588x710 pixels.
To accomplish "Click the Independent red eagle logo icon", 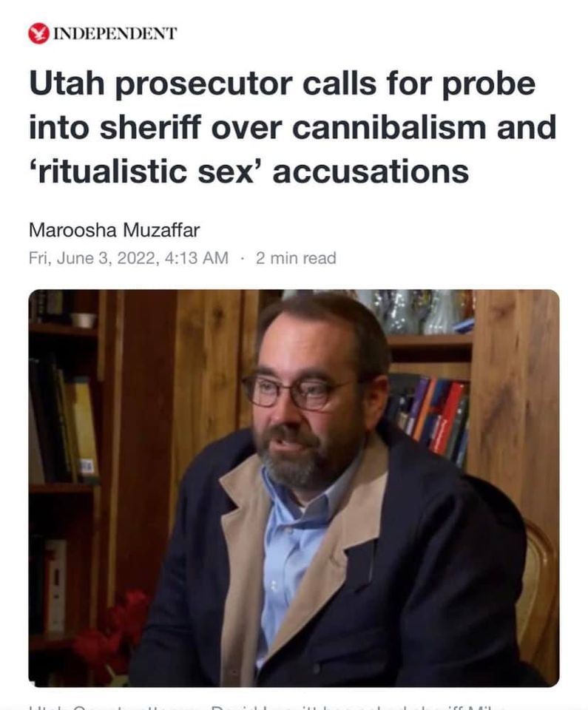I will pos(39,33).
